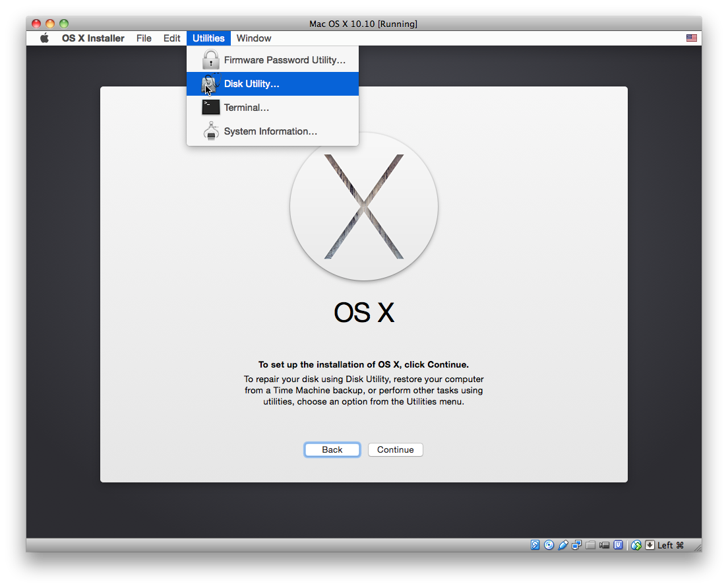
Task: Click the window resize grip at corner
Action: [x=698, y=548]
